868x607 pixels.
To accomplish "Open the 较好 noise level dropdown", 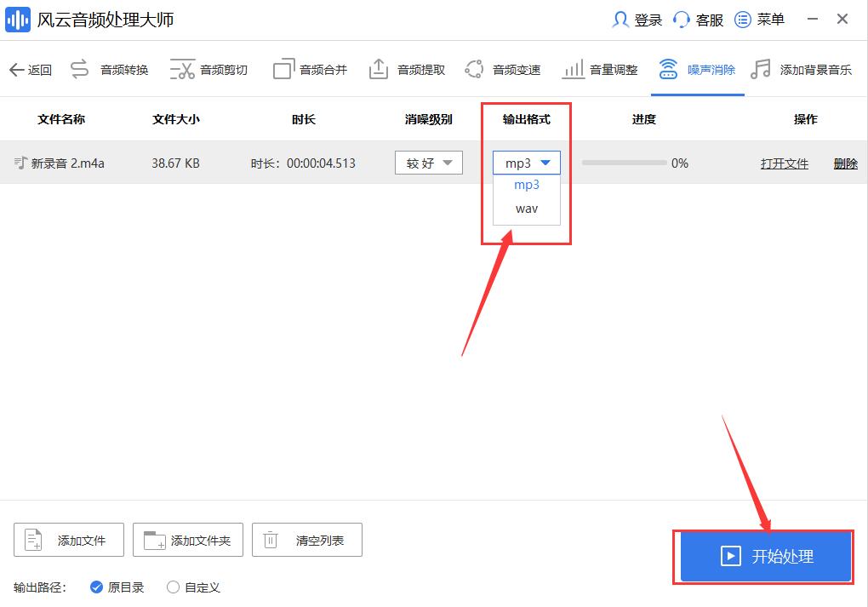I will (x=428, y=163).
